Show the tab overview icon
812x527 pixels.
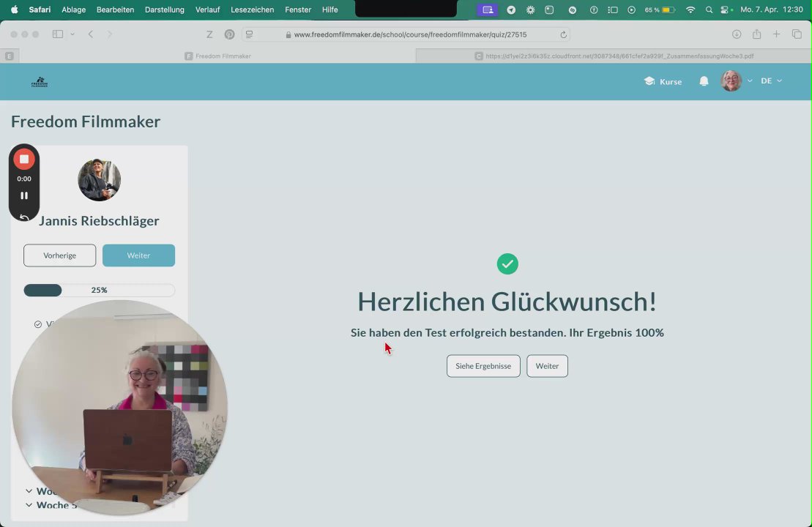(797, 34)
